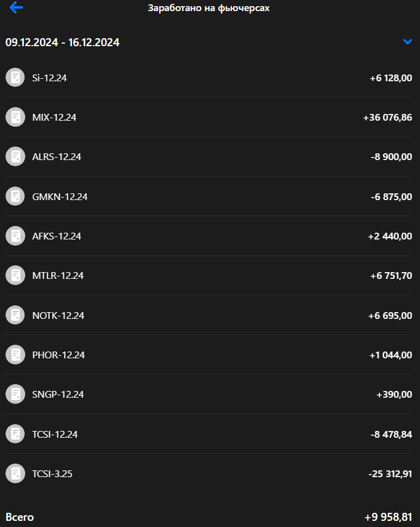
Task: Click the +36 076,86 profit value
Action: click(x=387, y=117)
